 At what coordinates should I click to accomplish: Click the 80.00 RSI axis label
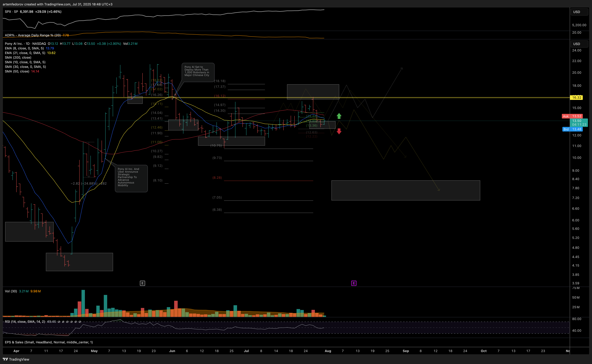(577, 319)
